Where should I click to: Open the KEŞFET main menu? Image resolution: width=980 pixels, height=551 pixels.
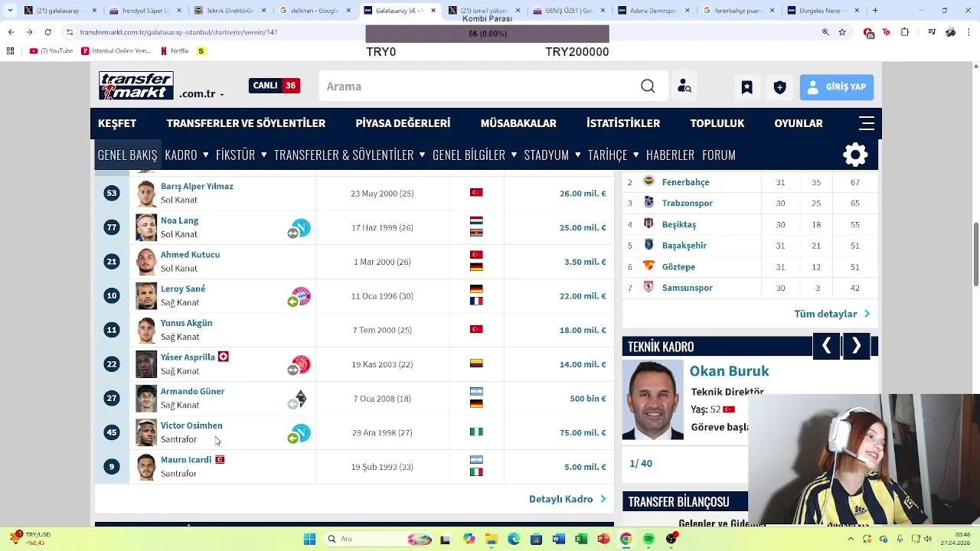tap(117, 123)
